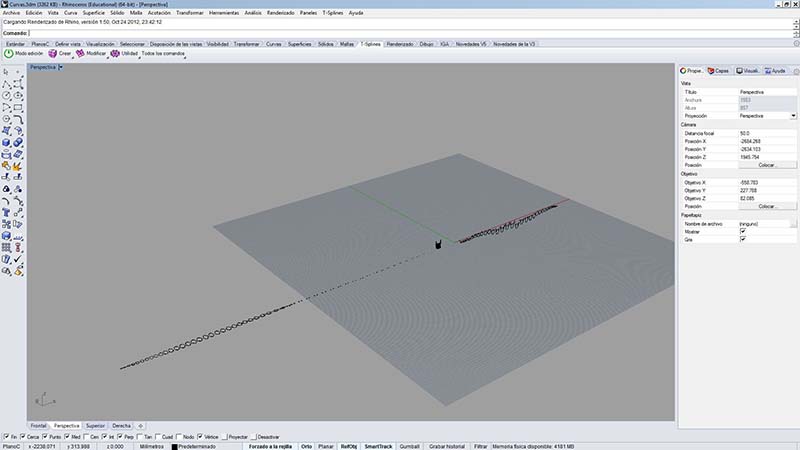Toggle the Mostrar wallpaper checkbox
Viewport: 800px width, 450px height.
[x=742, y=232]
